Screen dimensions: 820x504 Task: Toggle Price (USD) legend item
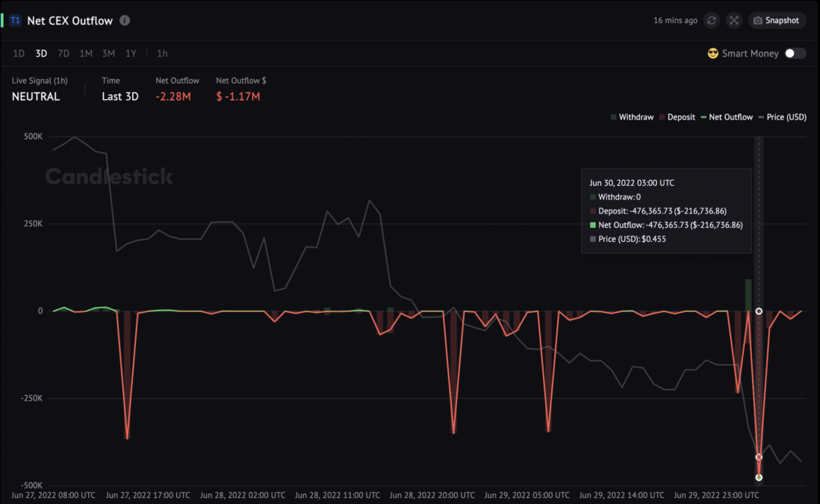pyautogui.click(x=783, y=117)
